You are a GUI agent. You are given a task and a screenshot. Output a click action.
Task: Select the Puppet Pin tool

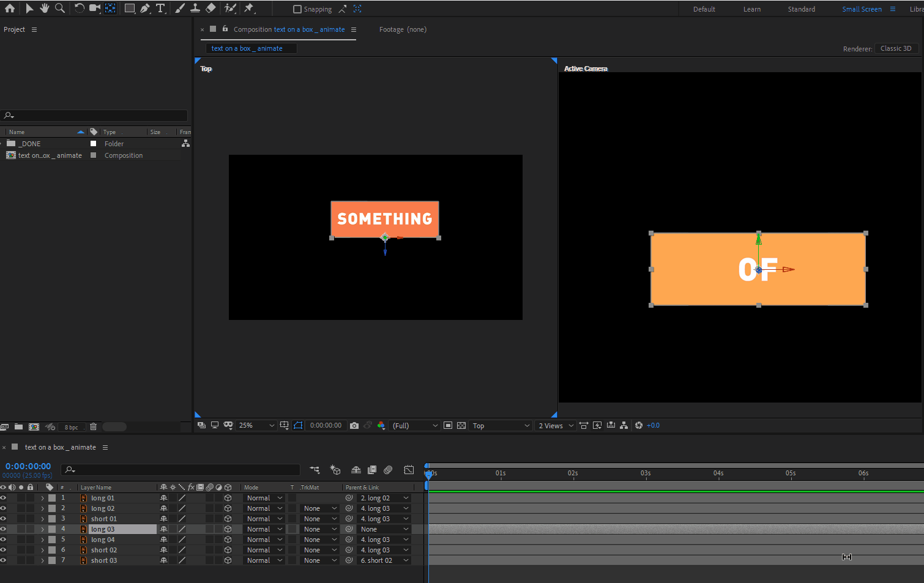(x=249, y=9)
